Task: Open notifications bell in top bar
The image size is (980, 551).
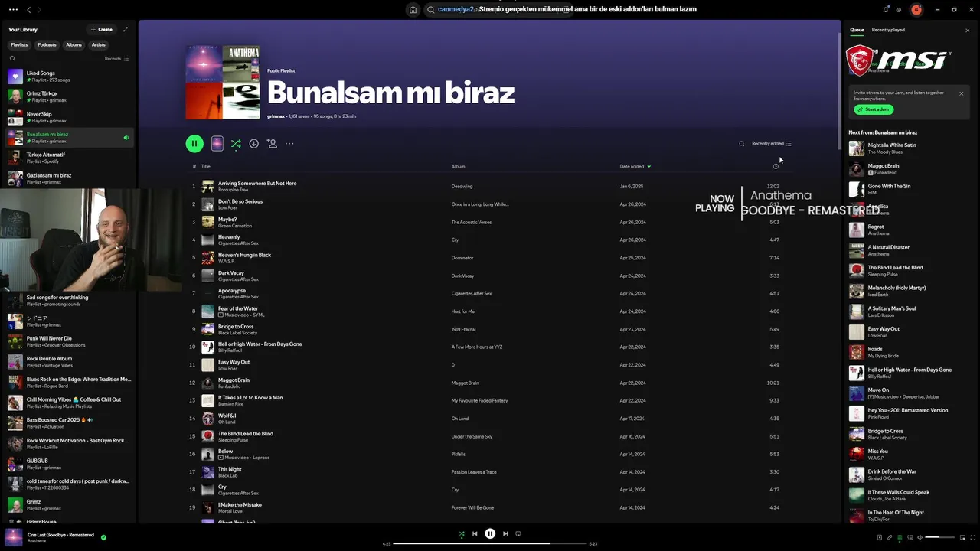Action: pyautogui.click(x=886, y=10)
